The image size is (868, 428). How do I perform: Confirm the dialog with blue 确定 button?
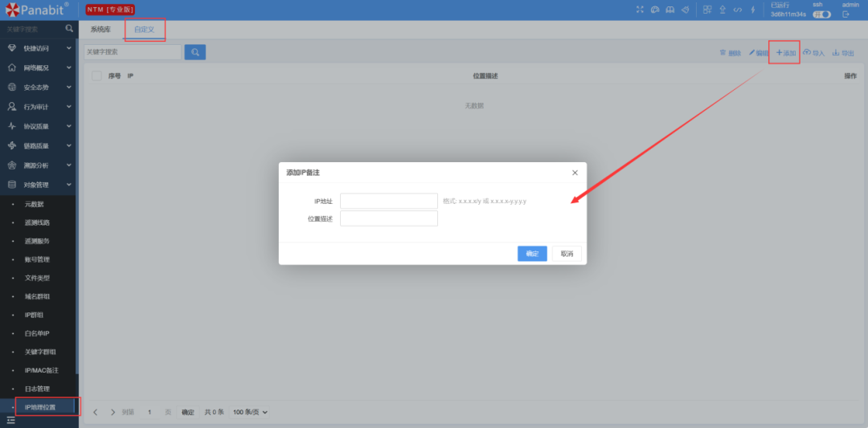(x=532, y=254)
